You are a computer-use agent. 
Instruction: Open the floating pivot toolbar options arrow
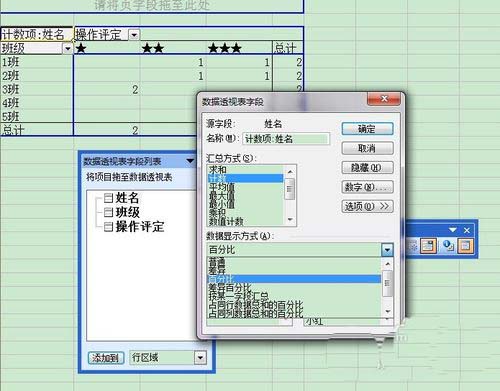(453, 230)
